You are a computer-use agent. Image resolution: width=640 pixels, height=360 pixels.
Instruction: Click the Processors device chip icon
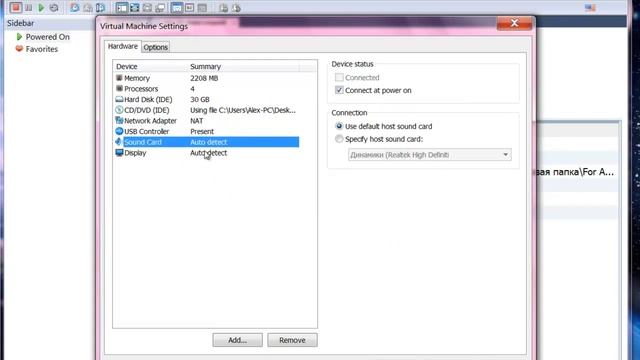[119, 88]
